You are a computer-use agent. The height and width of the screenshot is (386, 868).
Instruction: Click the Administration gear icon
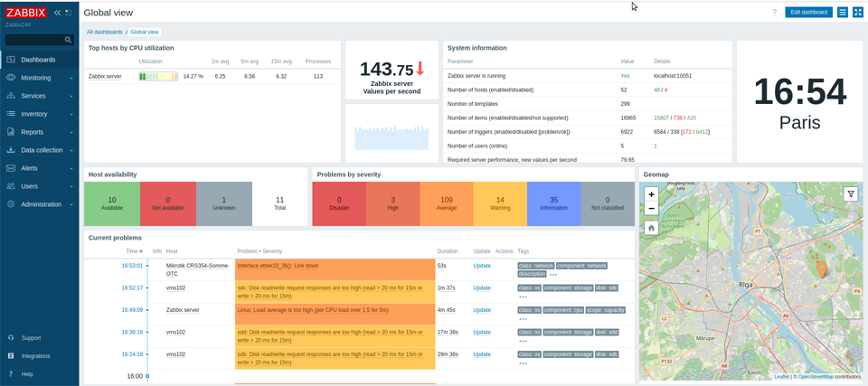pyautogui.click(x=11, y=204)
